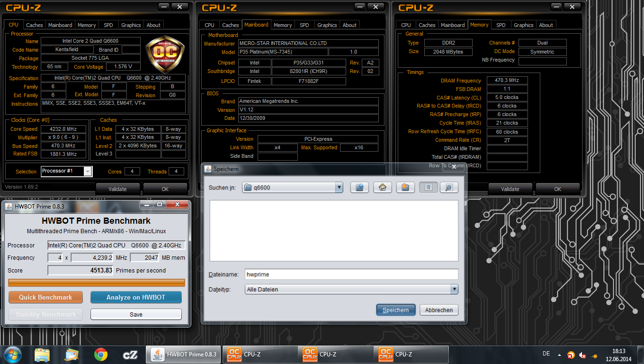Viewport: 644px width, 364px height.
Task: Click the Speichern button
Action: click(x=396, y=310)
